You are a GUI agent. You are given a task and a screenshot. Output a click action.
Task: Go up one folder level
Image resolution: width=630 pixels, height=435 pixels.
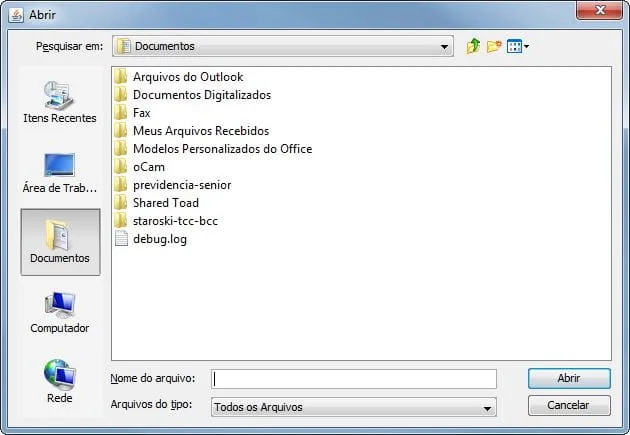(x=473, y=46)
